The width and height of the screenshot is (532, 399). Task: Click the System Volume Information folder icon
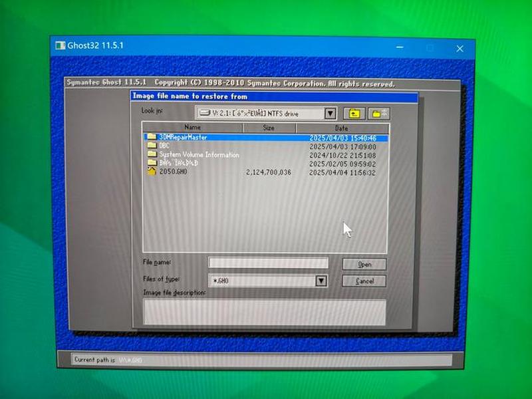(152, 154)
